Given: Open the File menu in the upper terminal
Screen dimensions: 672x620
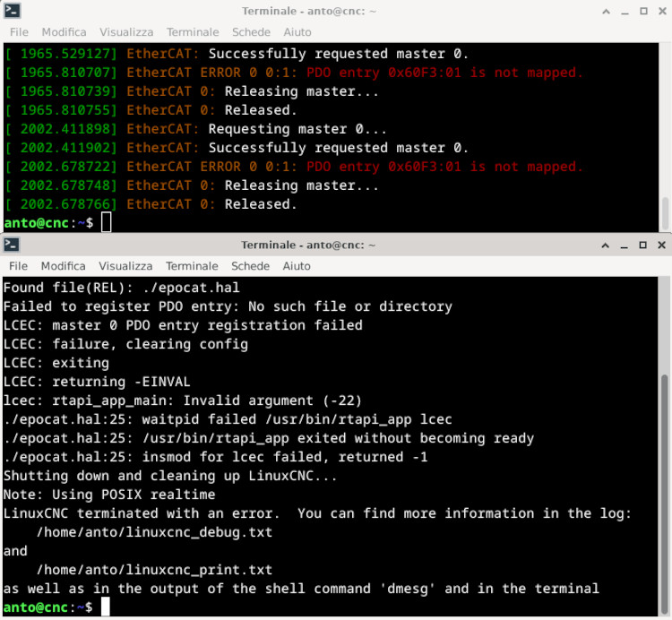Looking at the screenshot, I should 19,32.
